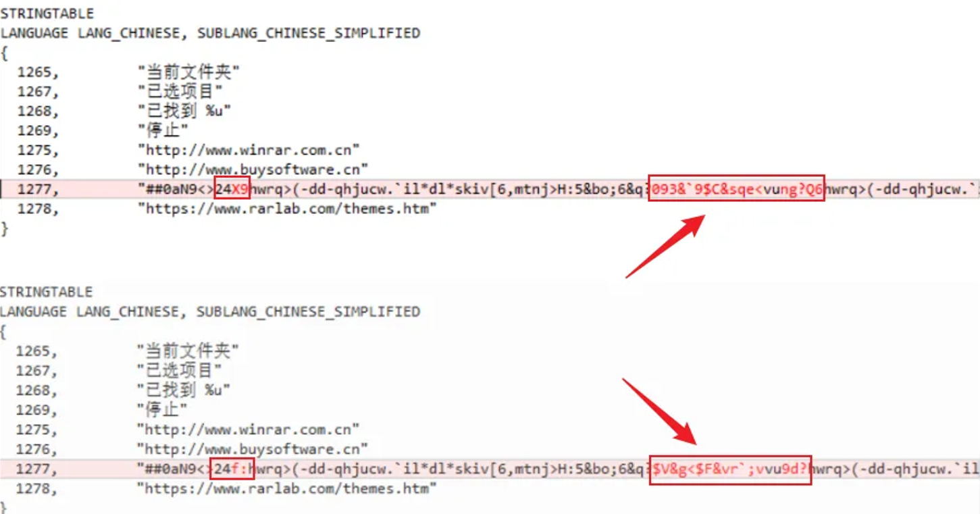The image size is (980, 514).
Task: Click the bottom https://www.rarlab.com/themes.htm string
Action: (x=286, y=488)
